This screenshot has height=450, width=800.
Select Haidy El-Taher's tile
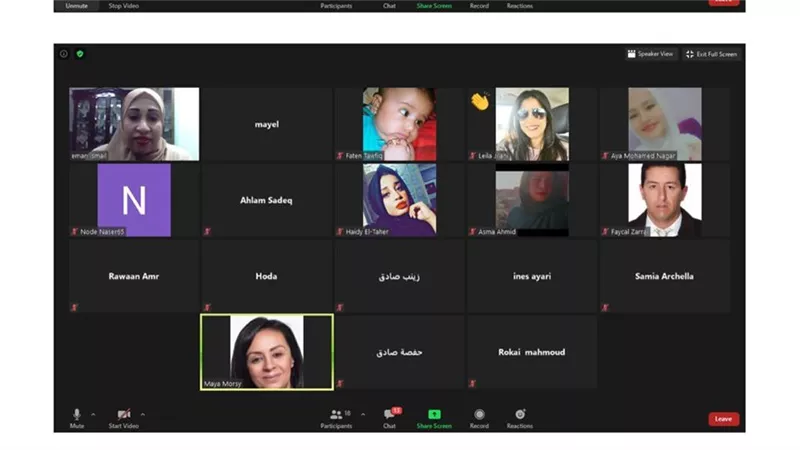(x=399, y=200)
